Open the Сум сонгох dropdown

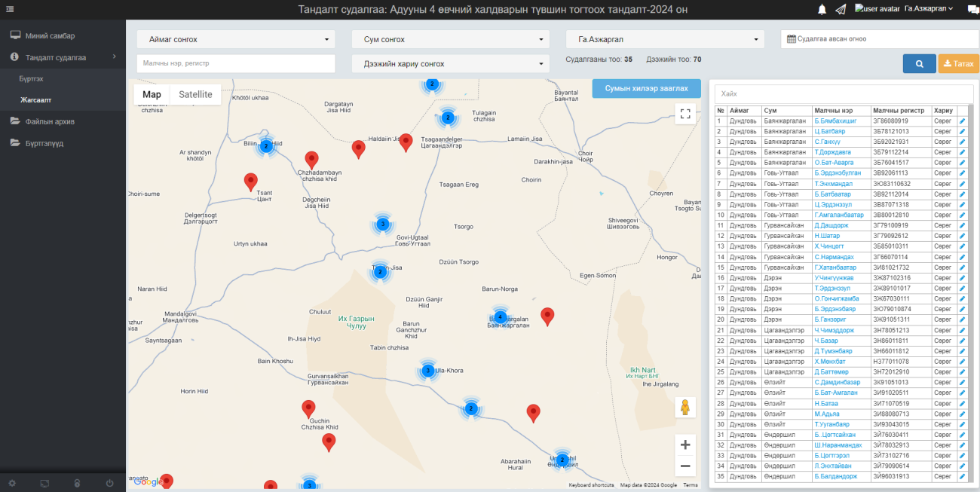(451, 39)
